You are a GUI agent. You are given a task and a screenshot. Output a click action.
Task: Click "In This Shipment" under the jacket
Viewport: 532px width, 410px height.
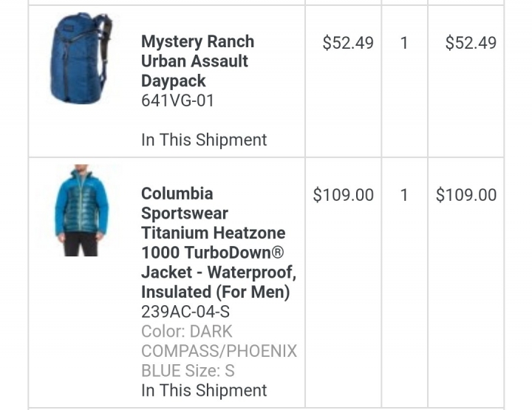204,390
